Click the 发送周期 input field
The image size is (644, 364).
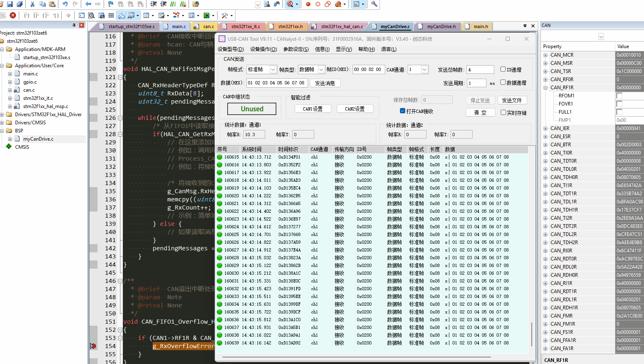tap(477, 83)
